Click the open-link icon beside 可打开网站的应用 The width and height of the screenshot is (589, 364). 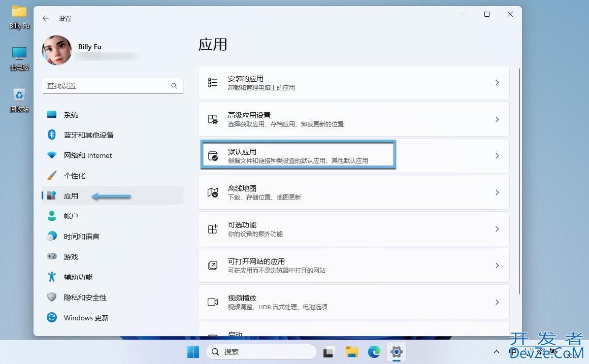(213, 265)
